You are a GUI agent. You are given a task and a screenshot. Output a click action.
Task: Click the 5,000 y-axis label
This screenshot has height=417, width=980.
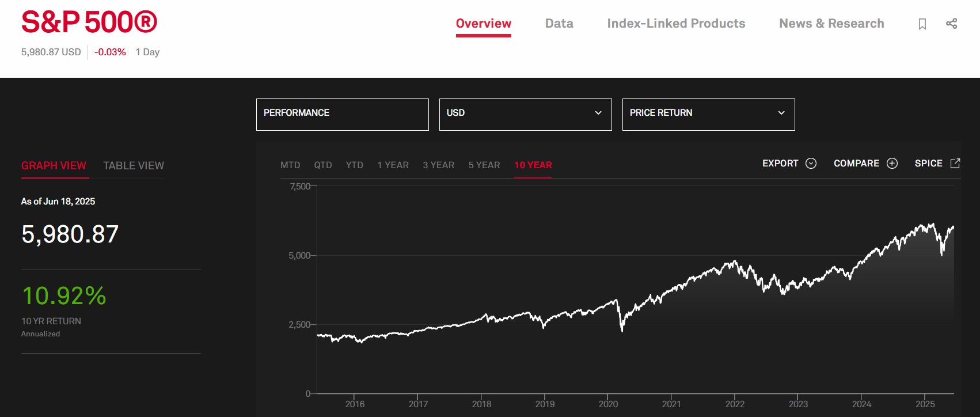coord(299,255)
